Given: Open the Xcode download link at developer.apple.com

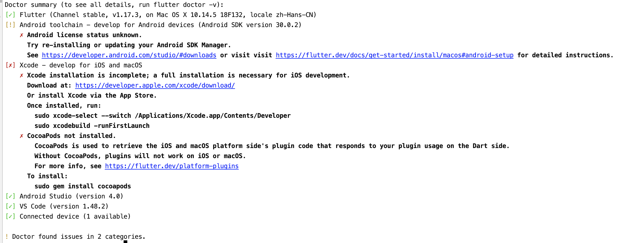Looking at the screenshot, I should tap(155, 85).
